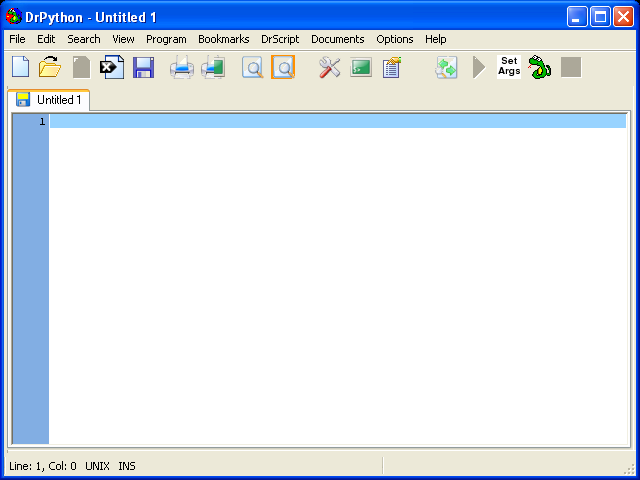640x480 pixels.
Task: Toggle the prompt with the green terminal icon
Action: (361, 67)
